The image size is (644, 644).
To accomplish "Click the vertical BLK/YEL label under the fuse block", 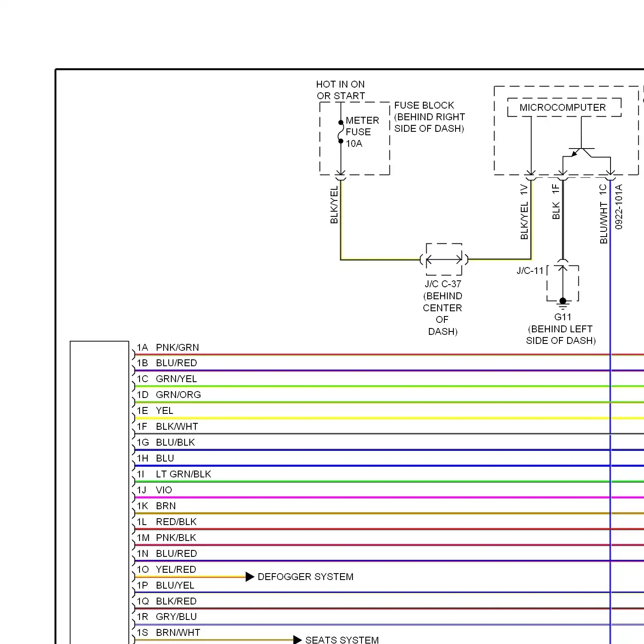I will click(x=334, y=205).
